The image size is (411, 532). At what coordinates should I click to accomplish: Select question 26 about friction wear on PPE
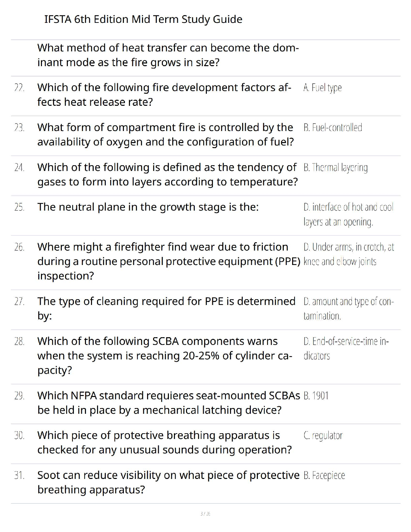click(169, 261)
